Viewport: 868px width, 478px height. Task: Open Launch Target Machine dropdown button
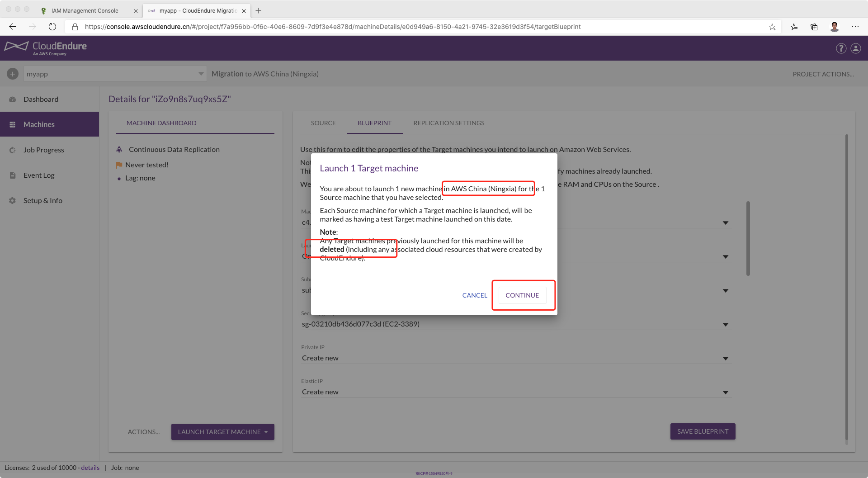coord(222,432)
